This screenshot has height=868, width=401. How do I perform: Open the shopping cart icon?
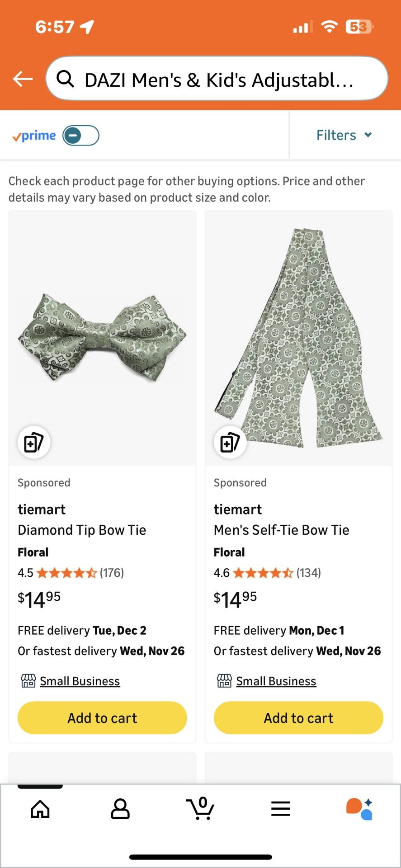(200, 809)
